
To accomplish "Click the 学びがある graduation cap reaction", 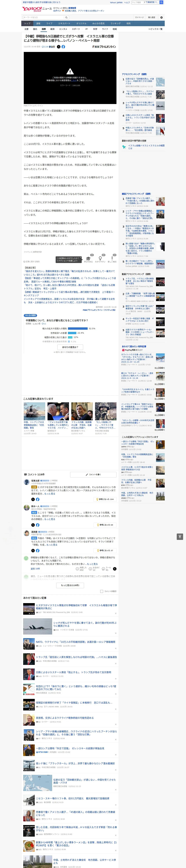I will 89,259.
